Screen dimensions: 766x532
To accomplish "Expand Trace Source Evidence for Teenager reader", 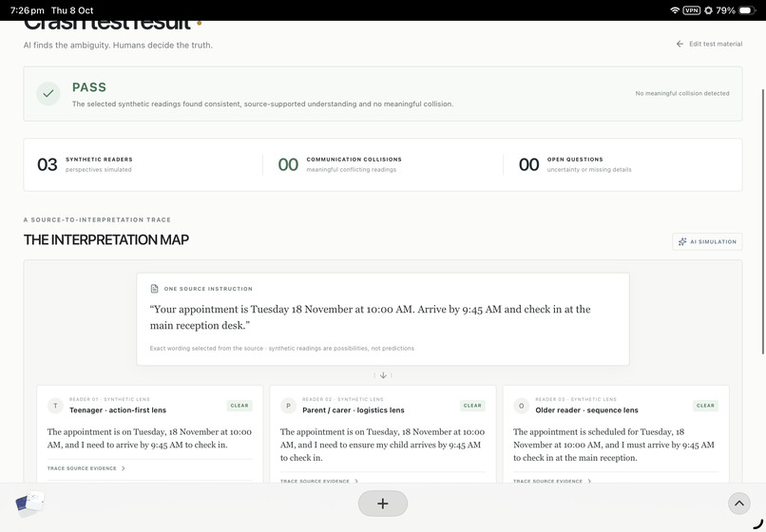I will [x=86, y=468].
